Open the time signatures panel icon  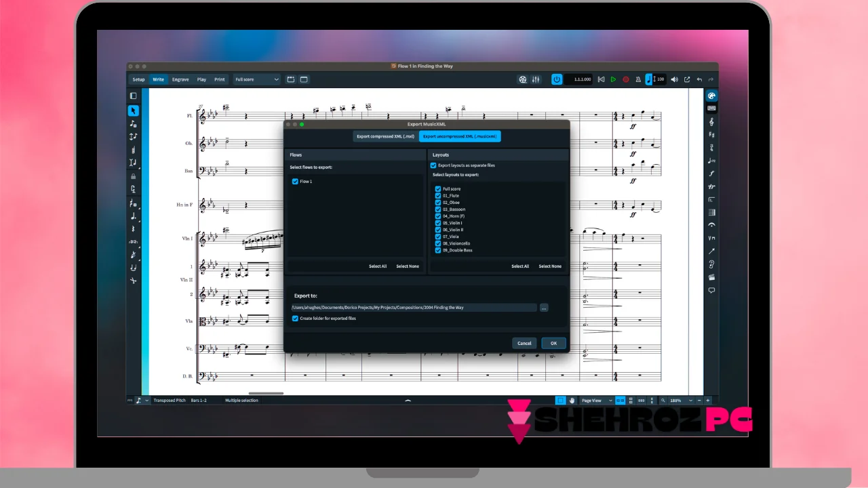[x=711, y=148]
